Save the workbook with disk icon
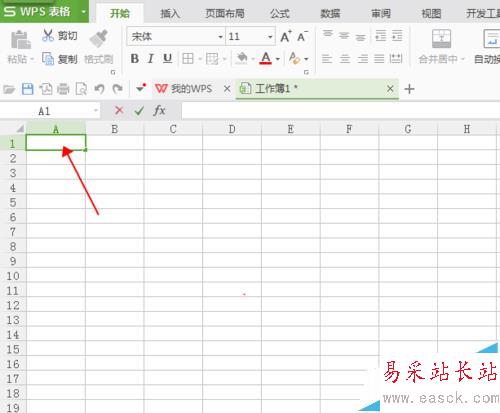Screen dimensions: 500x413 [27, 89]
